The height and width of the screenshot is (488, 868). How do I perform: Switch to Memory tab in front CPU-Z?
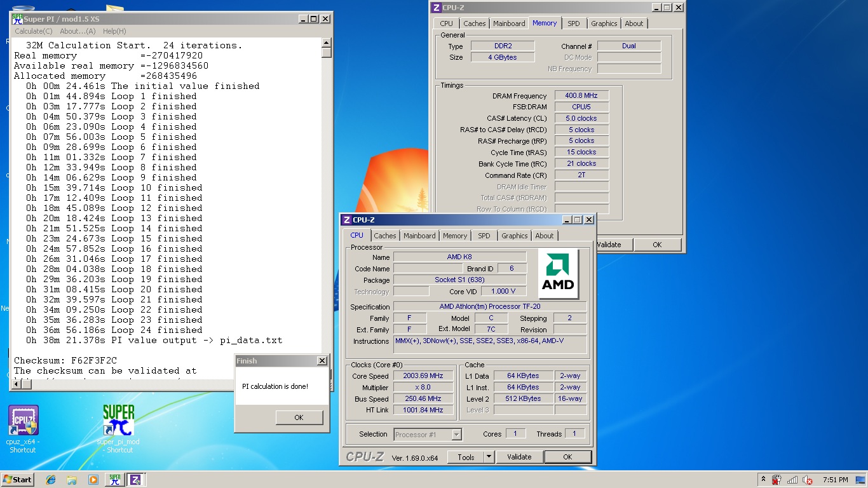[x=455, y=236]
